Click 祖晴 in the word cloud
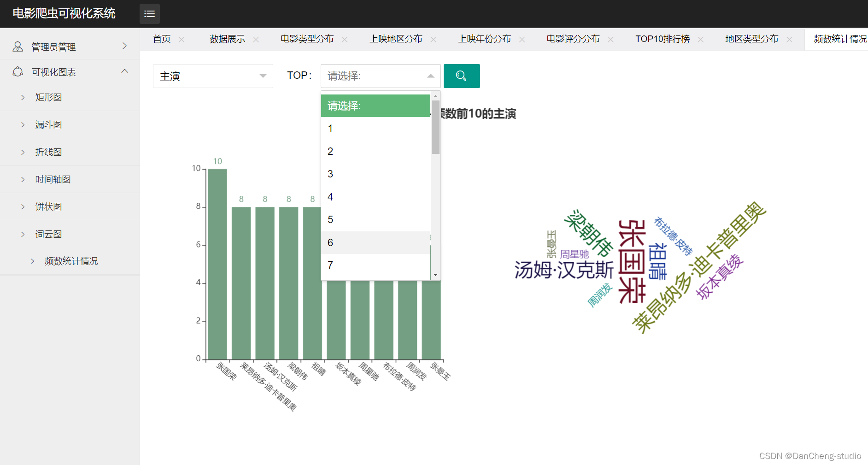The image size is (868, 465). coord(657,261)
